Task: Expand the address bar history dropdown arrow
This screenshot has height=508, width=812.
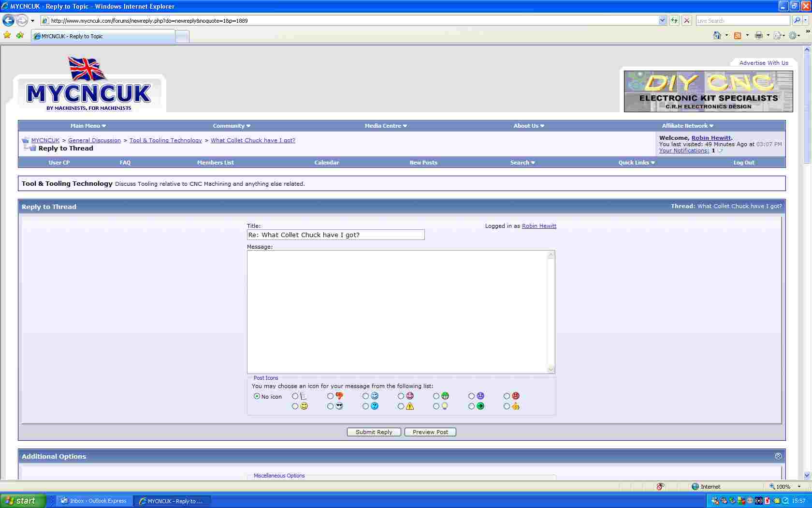Action: pos(662,20)
